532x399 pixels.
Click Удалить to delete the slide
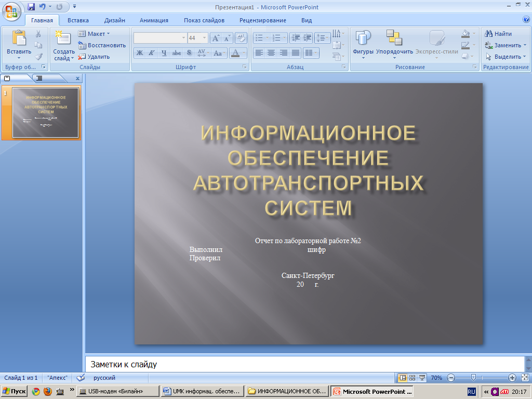94,57
